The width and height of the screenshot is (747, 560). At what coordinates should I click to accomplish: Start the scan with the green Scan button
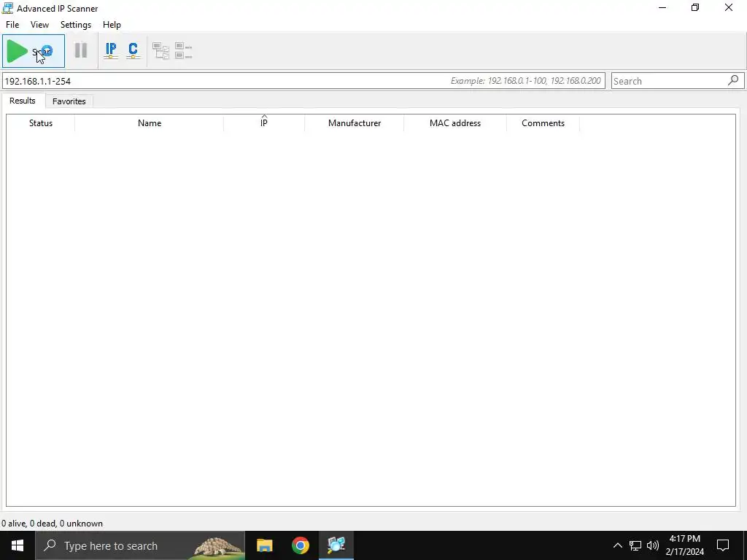(x=34, y=51)
